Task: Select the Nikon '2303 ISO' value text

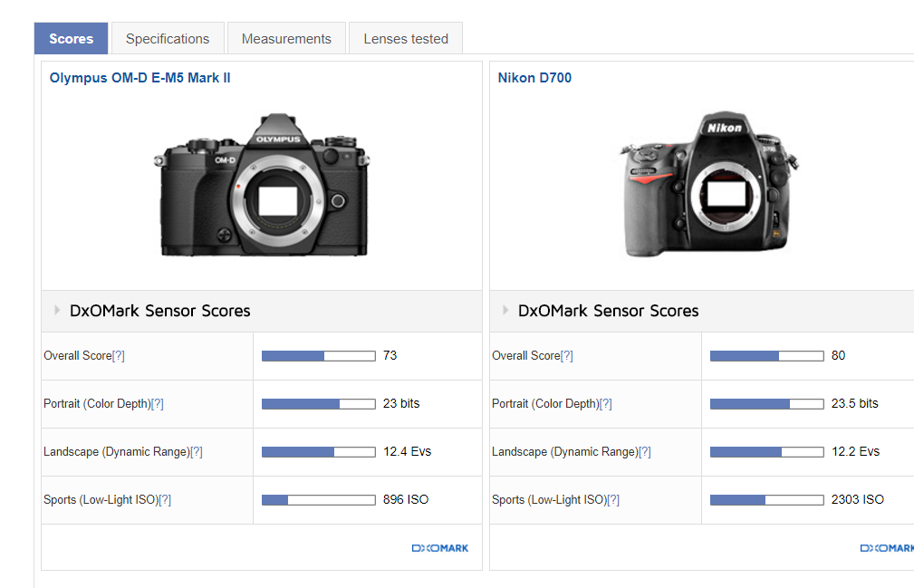Action: click(x=858, y=499)
